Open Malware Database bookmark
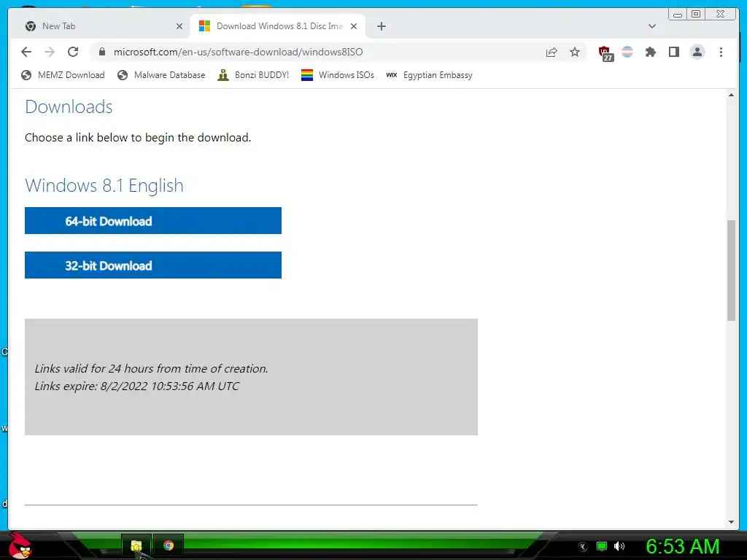Screen dimensions: 747x560 click(161, 75)
